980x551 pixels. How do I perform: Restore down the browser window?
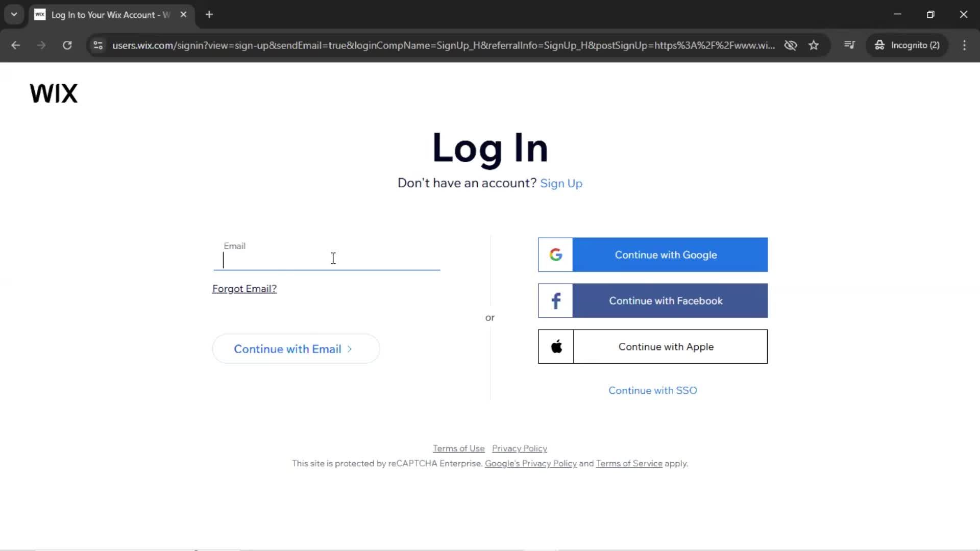(x=930, y=14)
